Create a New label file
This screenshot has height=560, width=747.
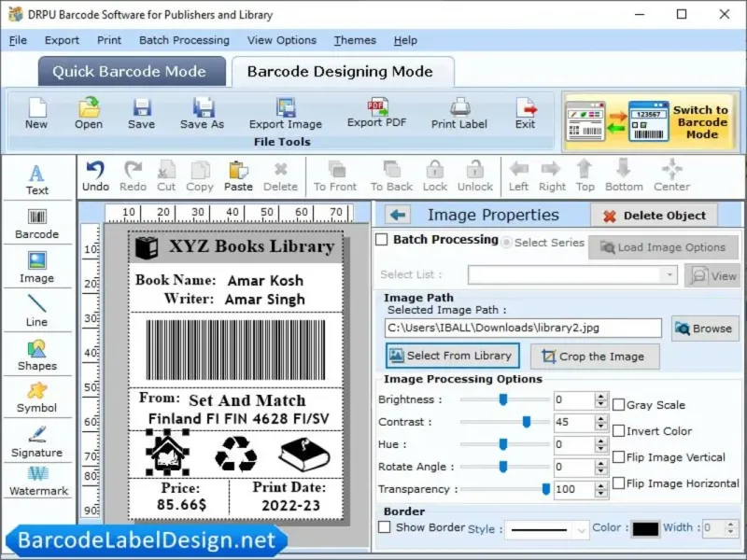click(x=36, y=113)
